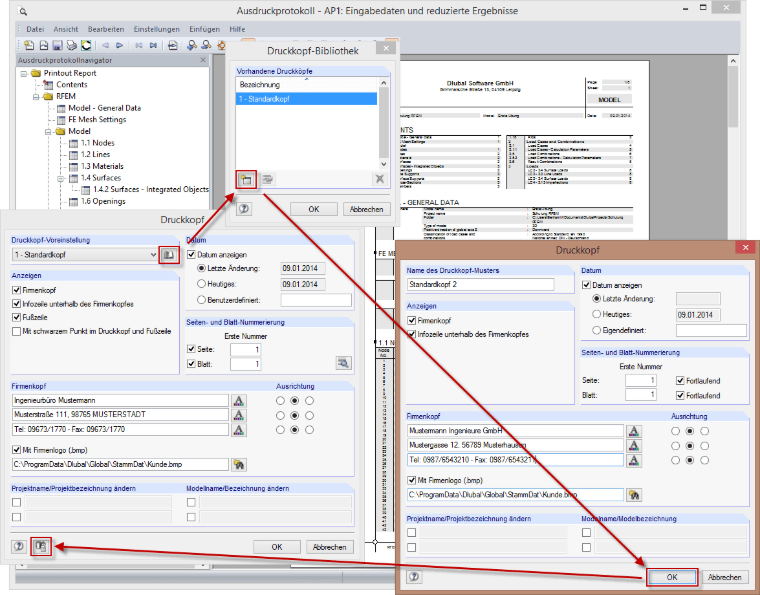Open the Datei menu
The height and width of the screenshot is (595, 760).
point(35,29)
